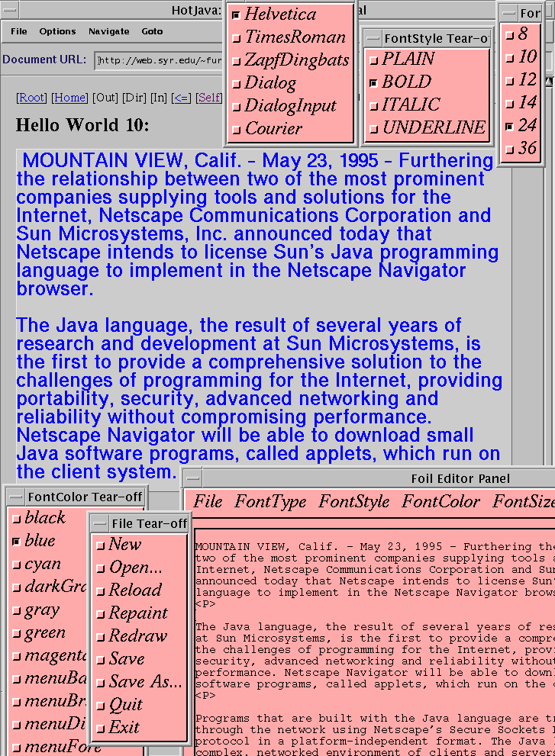The width and height of the screenshot is (555, 756).
Task: Open Foil Editor Panel window menu button
Action: (193, 478)
